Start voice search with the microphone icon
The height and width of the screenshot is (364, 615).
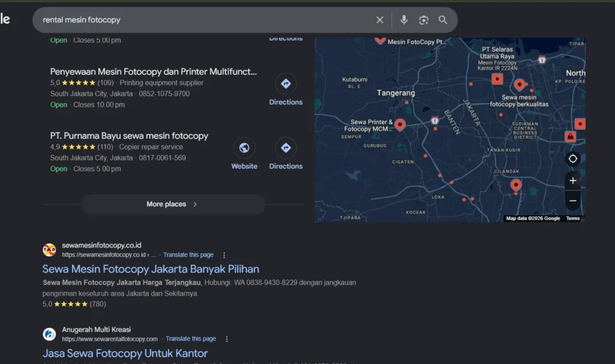coord(404,20)
